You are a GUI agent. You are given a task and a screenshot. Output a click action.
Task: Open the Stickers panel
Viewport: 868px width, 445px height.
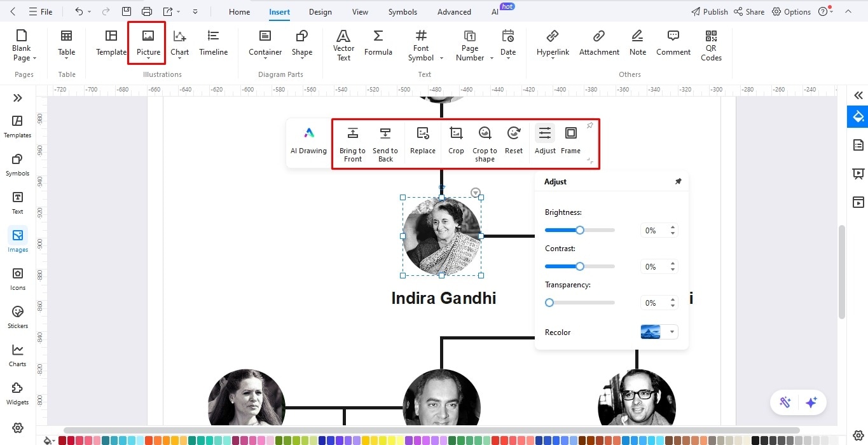point(17,316)
